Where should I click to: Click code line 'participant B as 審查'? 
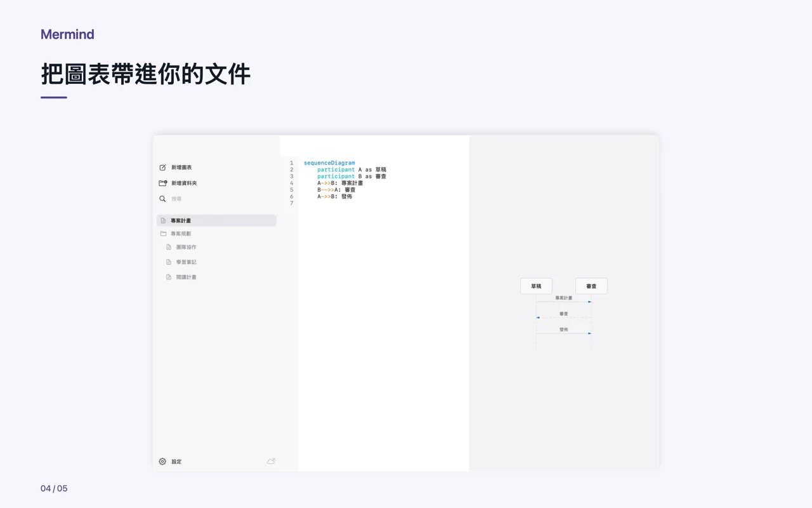pyautogui.click(x=351, y=177)
